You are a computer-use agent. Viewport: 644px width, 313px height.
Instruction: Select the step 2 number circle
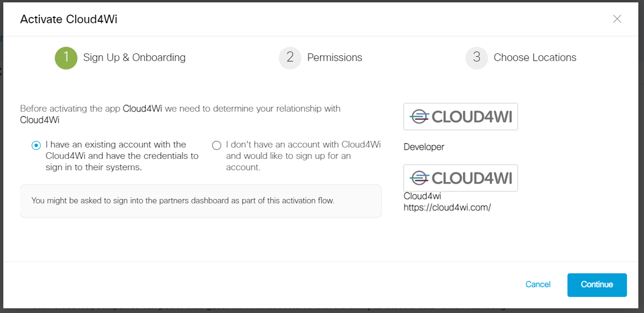point(290,58)
